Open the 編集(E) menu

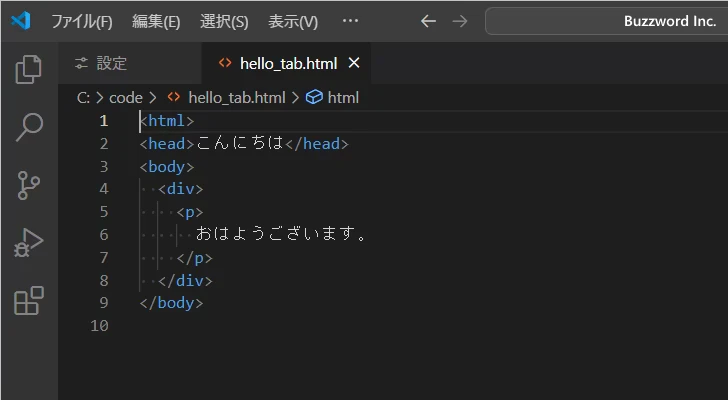156,21
